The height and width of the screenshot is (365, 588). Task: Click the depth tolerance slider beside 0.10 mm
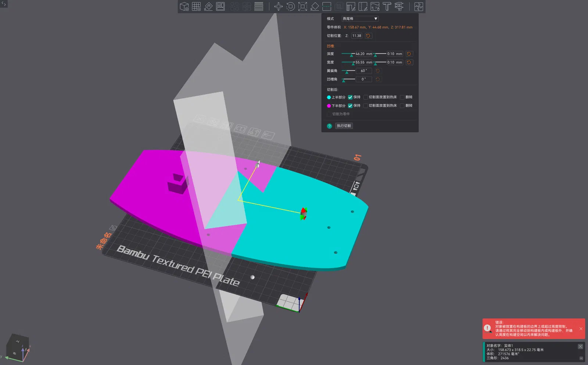(380, 54)
